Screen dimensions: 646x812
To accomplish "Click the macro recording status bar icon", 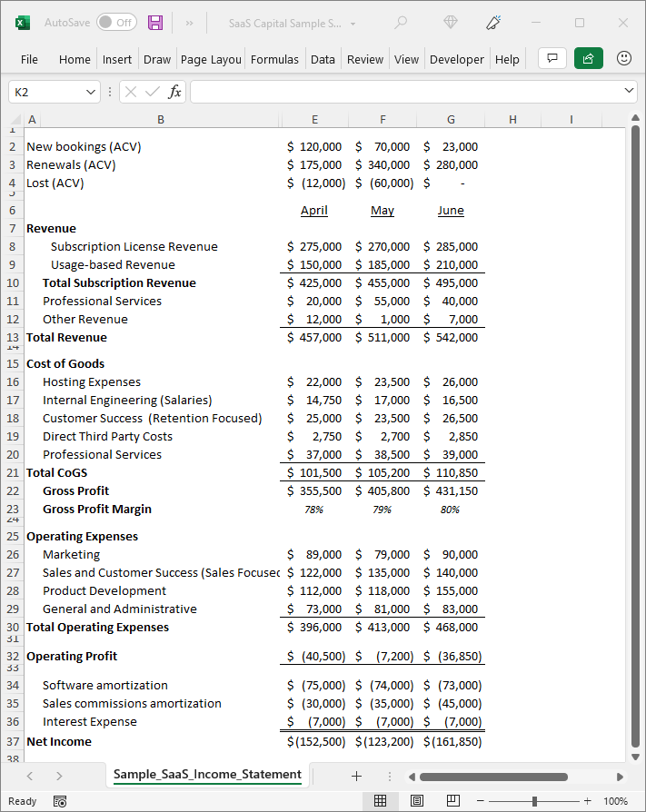I will [x=60, y=801].
